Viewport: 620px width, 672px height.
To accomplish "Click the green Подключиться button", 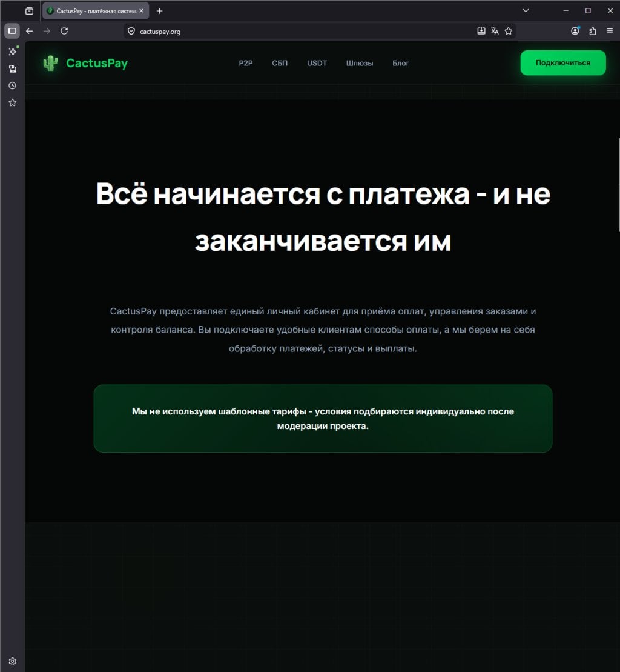I will [x=563, y=62].
